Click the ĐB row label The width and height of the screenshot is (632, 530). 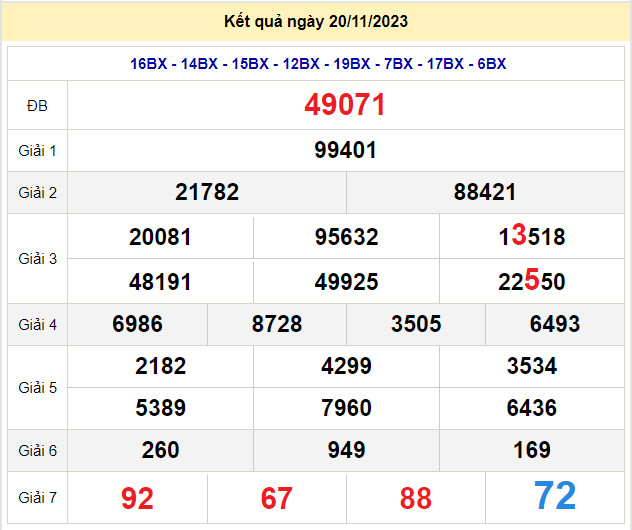tap(37, 106)
